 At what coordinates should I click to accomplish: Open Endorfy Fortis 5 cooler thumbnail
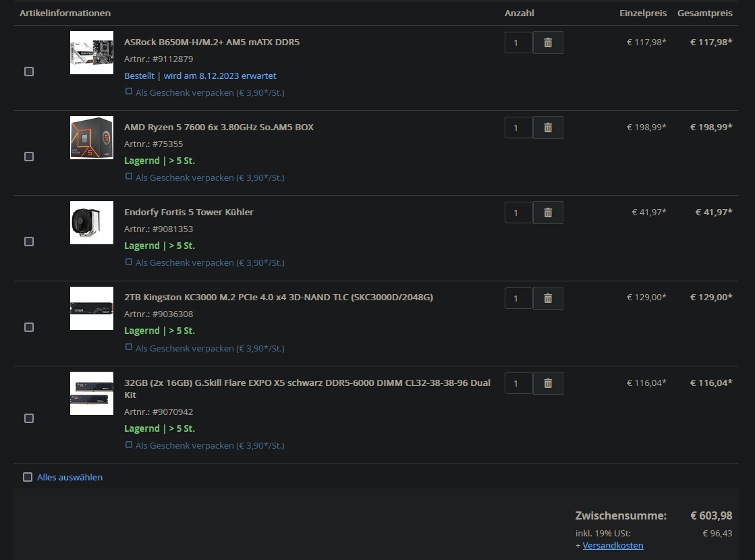[92, 223]
